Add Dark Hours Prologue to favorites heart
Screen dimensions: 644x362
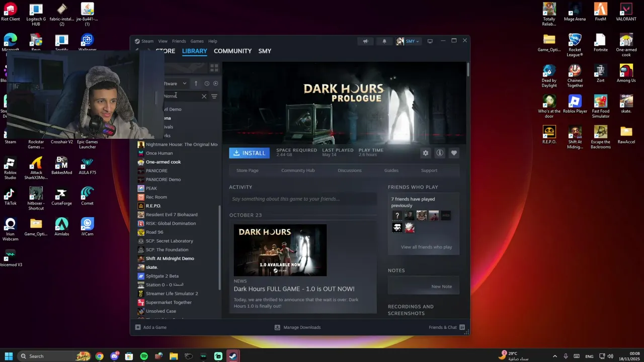[x=454, y=153]
